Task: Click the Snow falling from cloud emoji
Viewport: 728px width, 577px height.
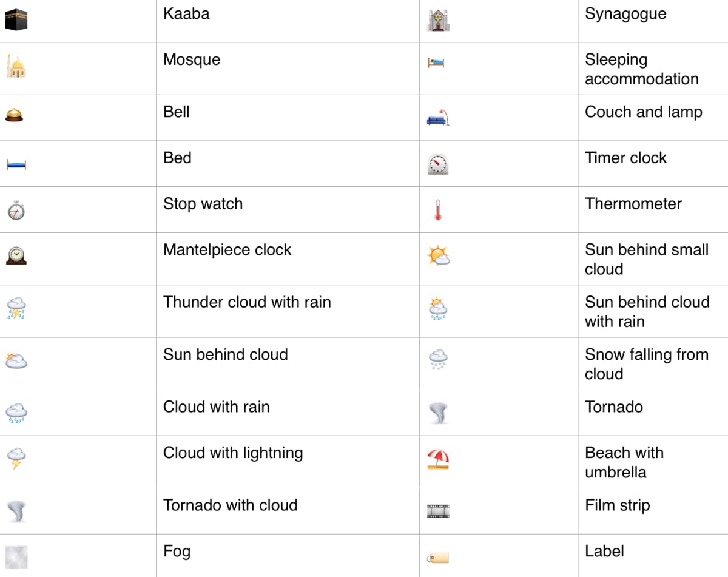Action: (438, 360)
